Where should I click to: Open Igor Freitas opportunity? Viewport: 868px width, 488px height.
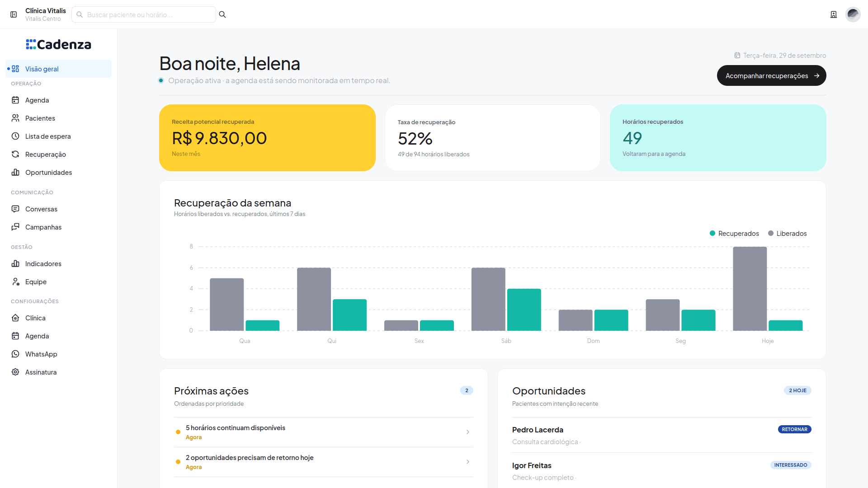(662, 471)
